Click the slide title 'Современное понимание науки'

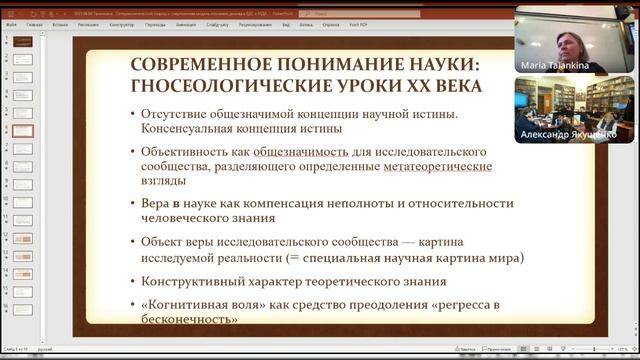pos(306,75)
